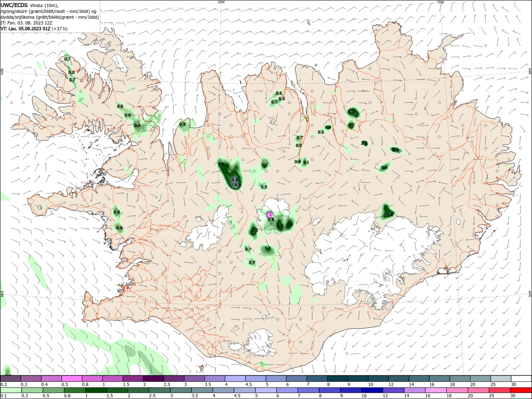Click the bright red 30 swatch in the rain legend
The width and height of the screenshot is (532, 399).
coord(521,390)
